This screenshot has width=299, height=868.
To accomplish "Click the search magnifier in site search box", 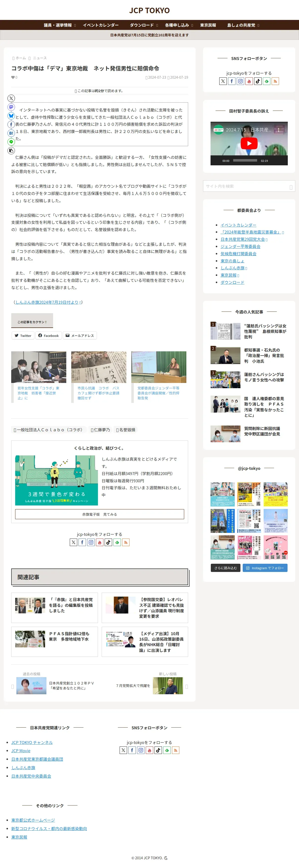I will 291,187.
